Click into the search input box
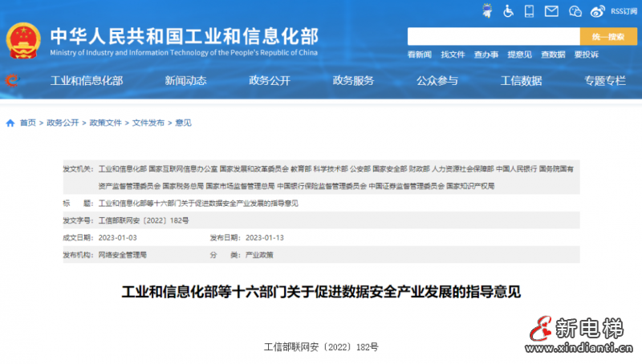The image size is (642, 364). pyautogui.click(x=494, y=36)
